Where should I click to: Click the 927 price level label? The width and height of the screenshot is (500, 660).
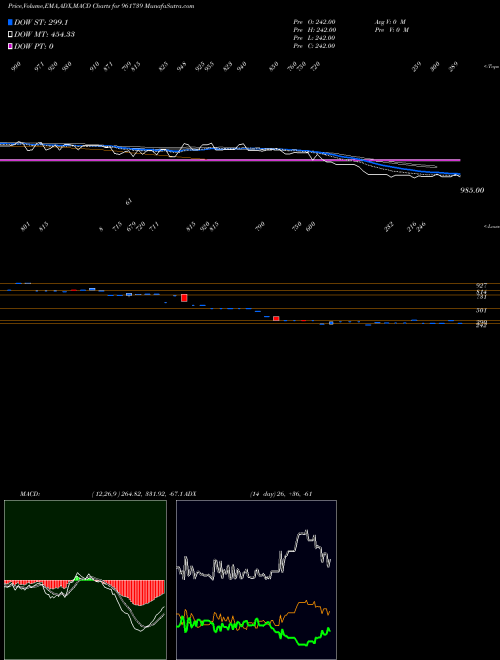(481, 286)
